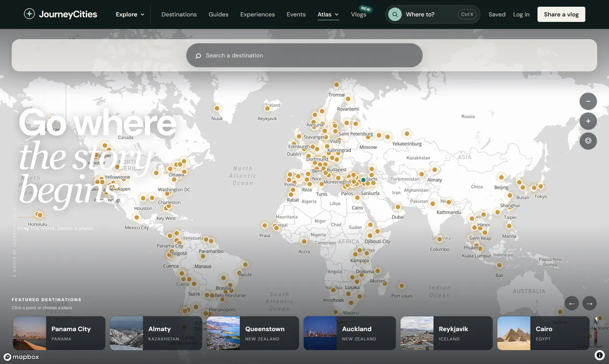
Task: Select the Beijing map marker
Action: coord(501,177)
